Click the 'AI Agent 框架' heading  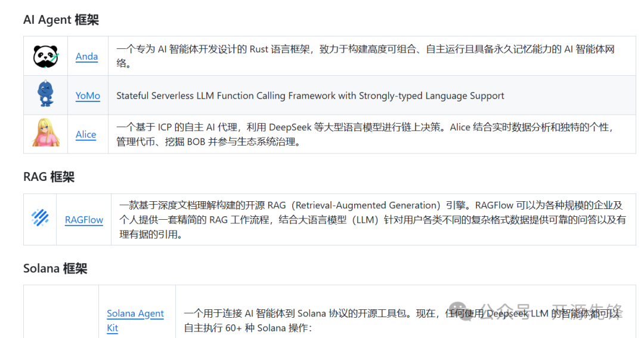tap(61, 20)
